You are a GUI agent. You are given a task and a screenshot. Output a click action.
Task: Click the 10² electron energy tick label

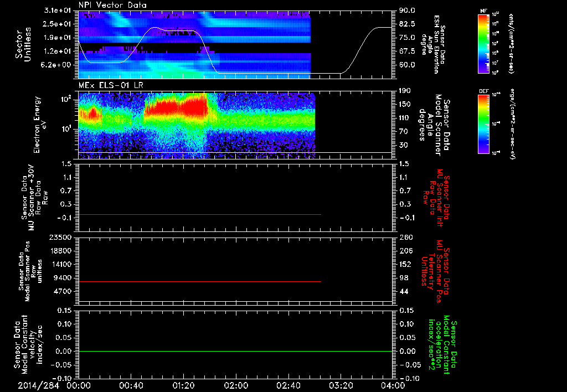pyautogui.click(x=67, y=99)
